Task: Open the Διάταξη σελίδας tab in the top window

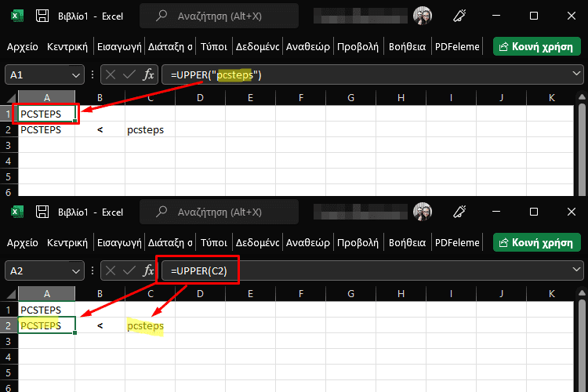Action: click(170, 46)
